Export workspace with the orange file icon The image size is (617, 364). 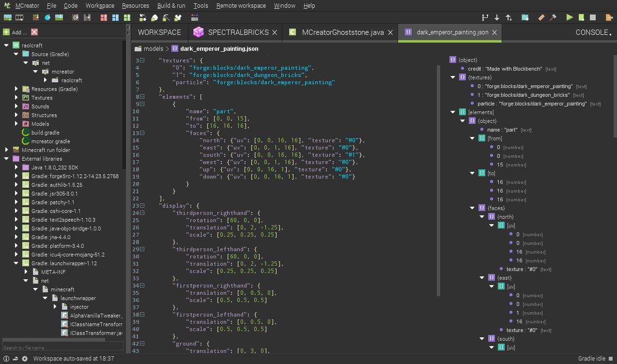(609, 17)
